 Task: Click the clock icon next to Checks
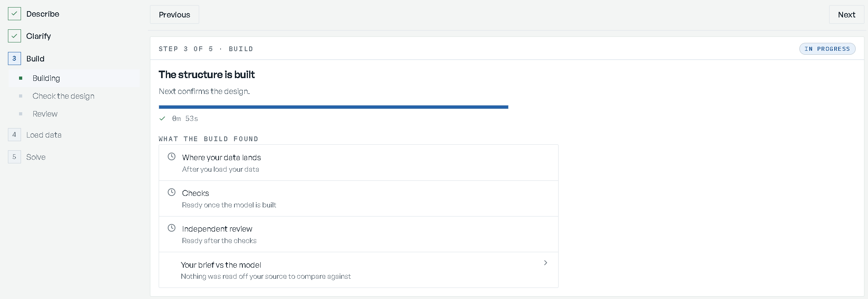(x=171, y=192)
